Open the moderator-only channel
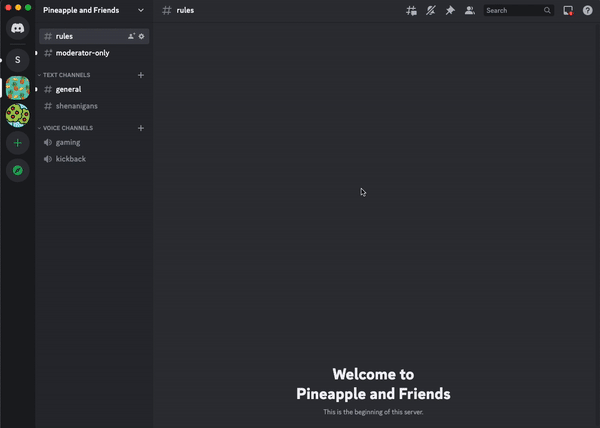The height and width of the screenshot is (428, 600). pos(94,53)
